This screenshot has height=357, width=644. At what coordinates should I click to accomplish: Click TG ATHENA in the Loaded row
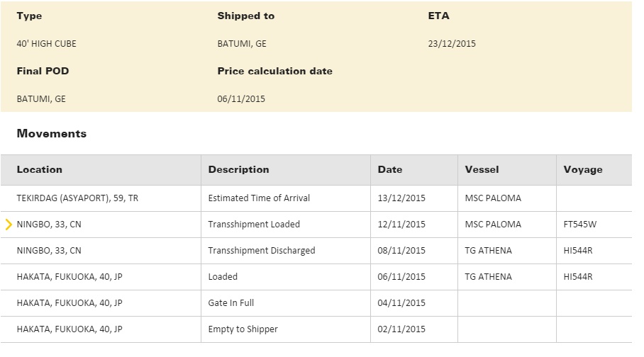[x=488, y=277]
